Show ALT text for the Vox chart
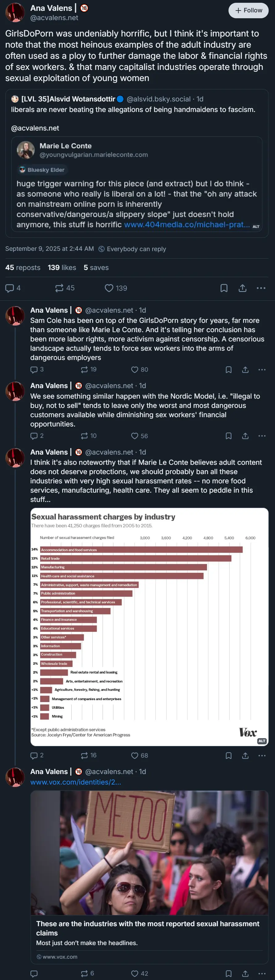Viewport: 275px width, 980px height. [x=262, y=741]
